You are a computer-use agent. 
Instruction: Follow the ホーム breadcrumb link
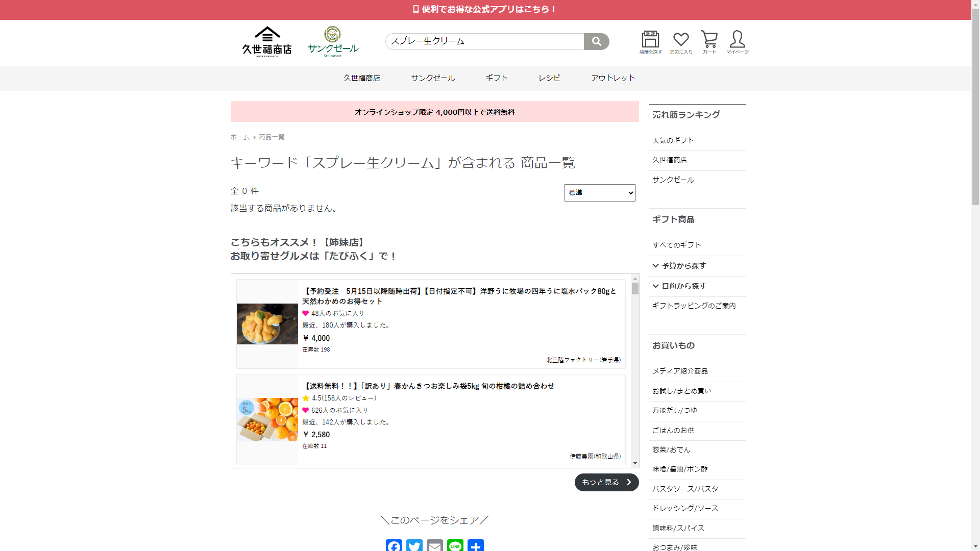[240, 137]
